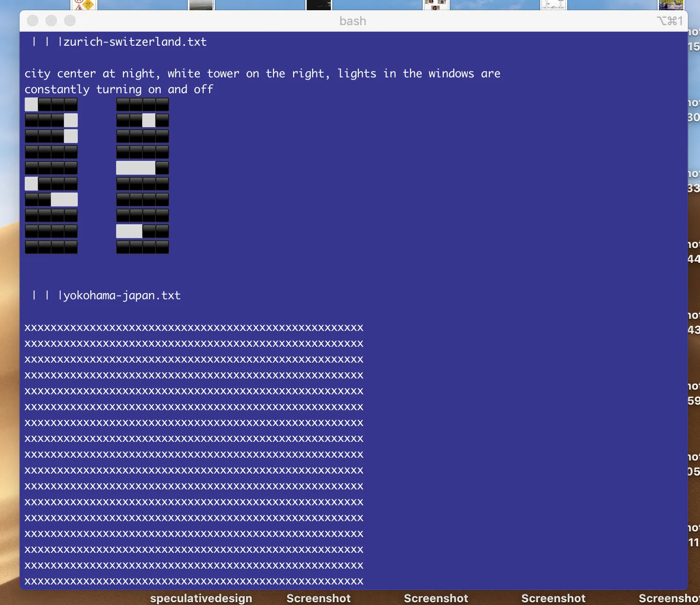Minimize the bash terminal window
Screen dimensions: 700x605
51,21
